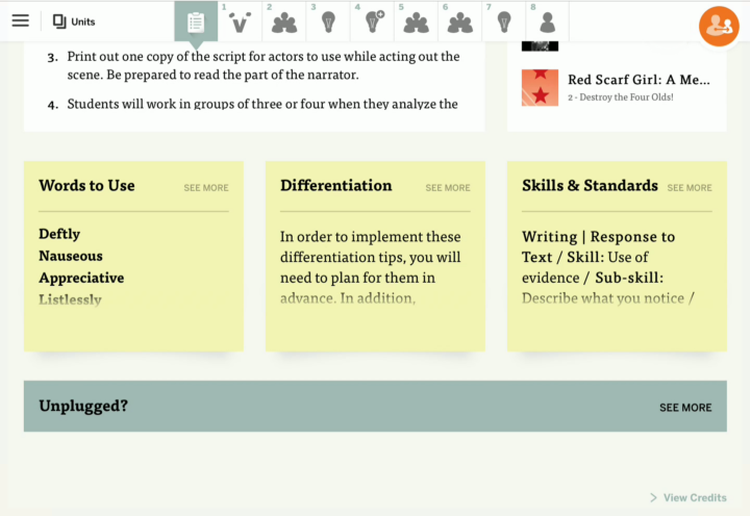This screenshot has width=750, height=516.
Task: Open the Units navigation
Action: pos(74,22)
